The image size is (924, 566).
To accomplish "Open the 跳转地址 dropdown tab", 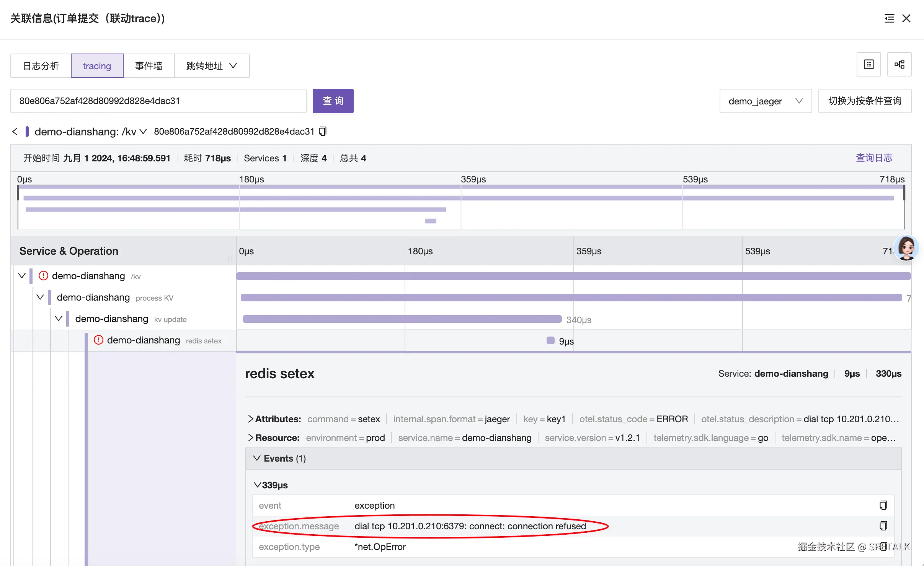I will 212,66.
